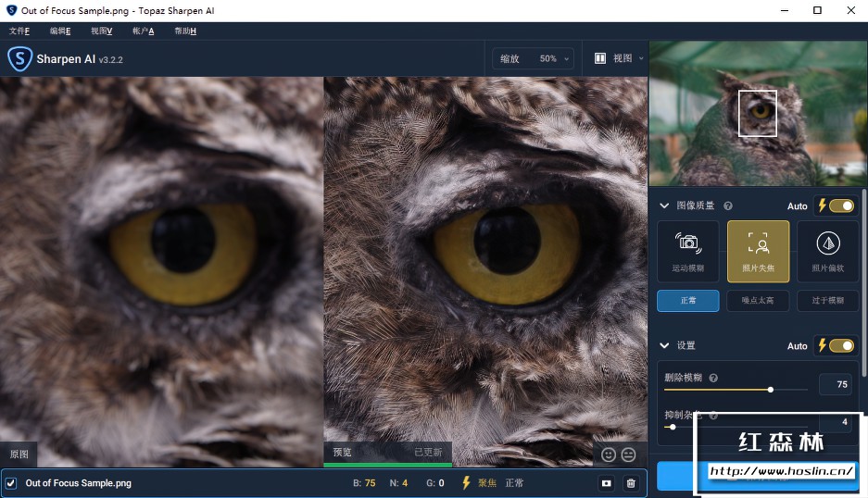
Task: Open the 帮助 menu
Action: 185,31
